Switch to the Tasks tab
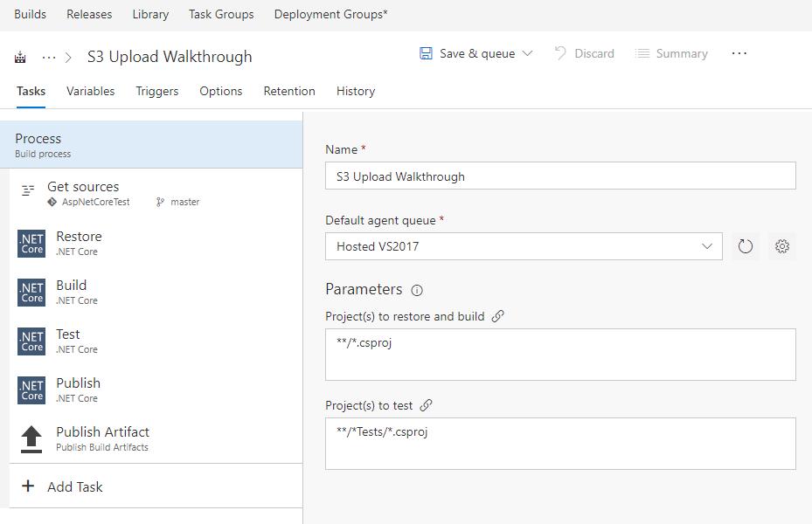Screen dimensions: 812x524 pos(31,91)
